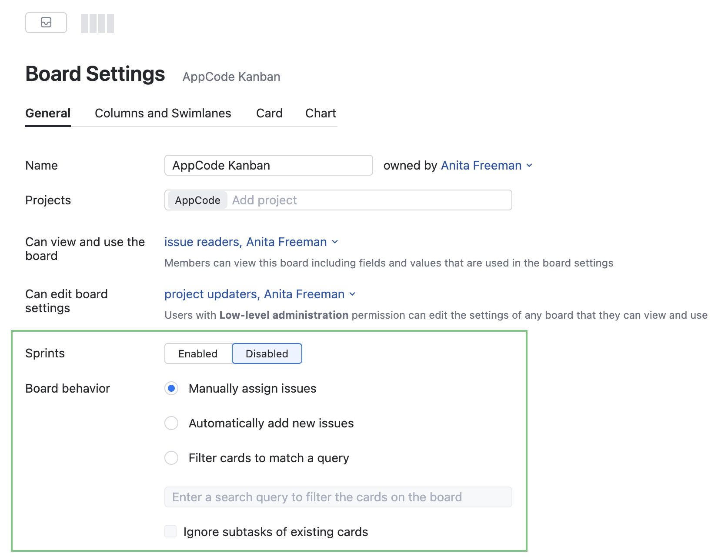
Task: Select the General tab
Action: coord(48,113)
